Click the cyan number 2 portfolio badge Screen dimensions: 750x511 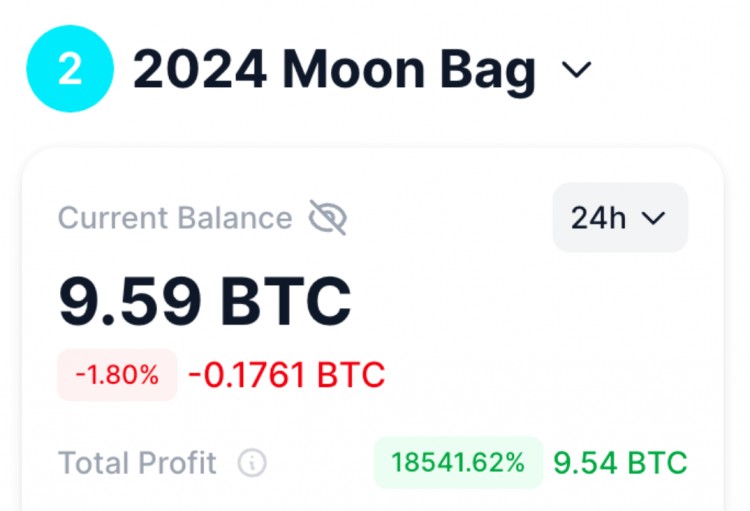point(70,69)
